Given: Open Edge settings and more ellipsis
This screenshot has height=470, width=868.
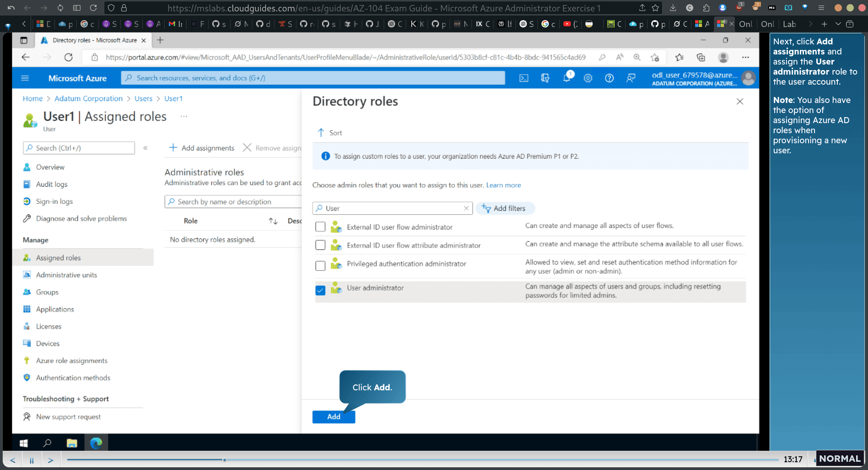Looking at the screenshot, I should (x=745, y=57).
